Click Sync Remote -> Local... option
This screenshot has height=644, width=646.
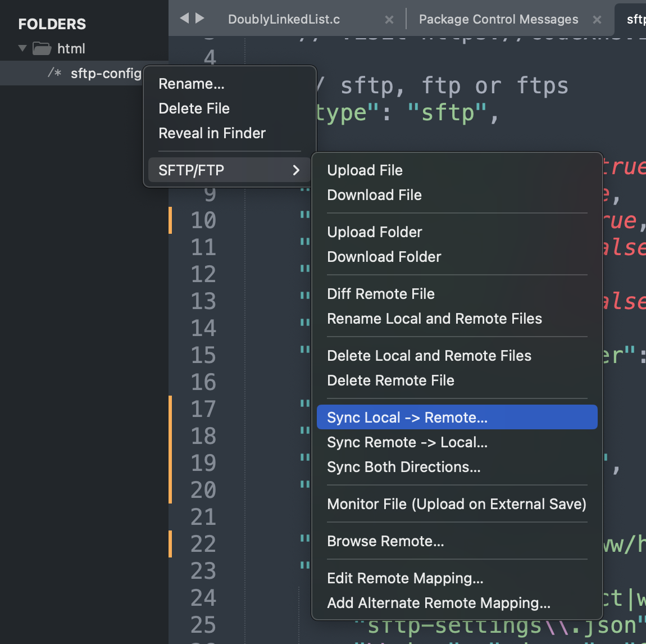point(457,442)
